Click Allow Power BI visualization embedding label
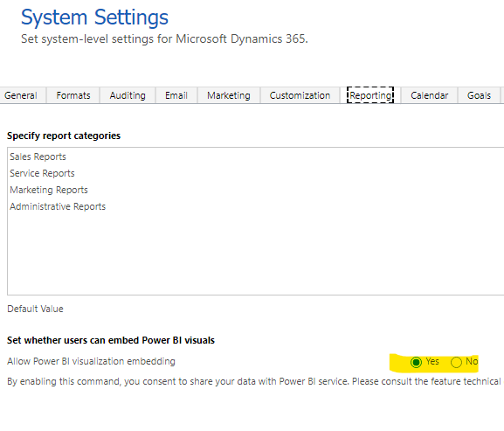 [x=92, y=362]
